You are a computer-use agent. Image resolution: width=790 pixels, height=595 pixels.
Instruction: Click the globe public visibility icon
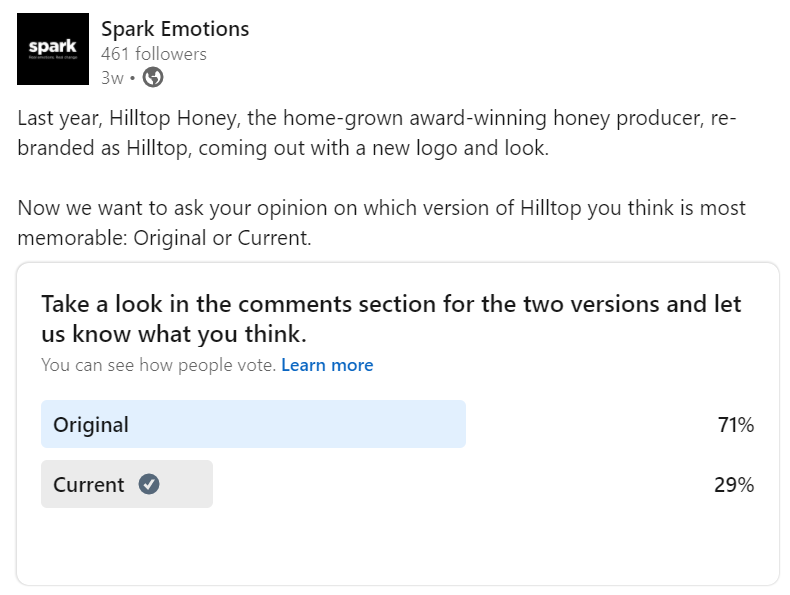point(153,78)
